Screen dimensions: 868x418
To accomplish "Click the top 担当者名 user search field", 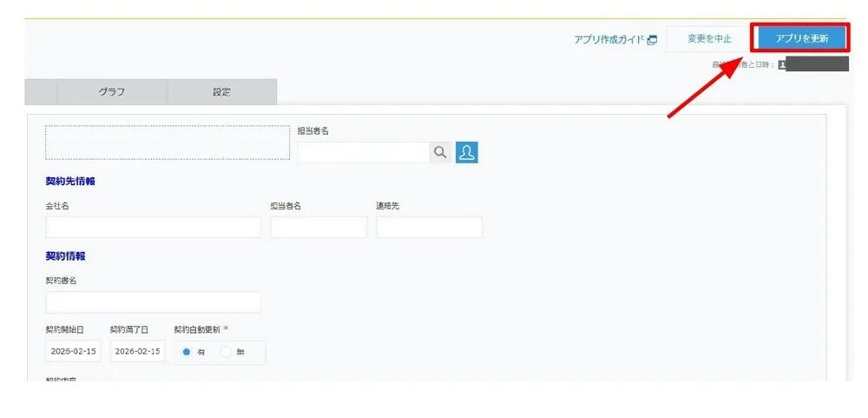I will (x=363, y=152).
